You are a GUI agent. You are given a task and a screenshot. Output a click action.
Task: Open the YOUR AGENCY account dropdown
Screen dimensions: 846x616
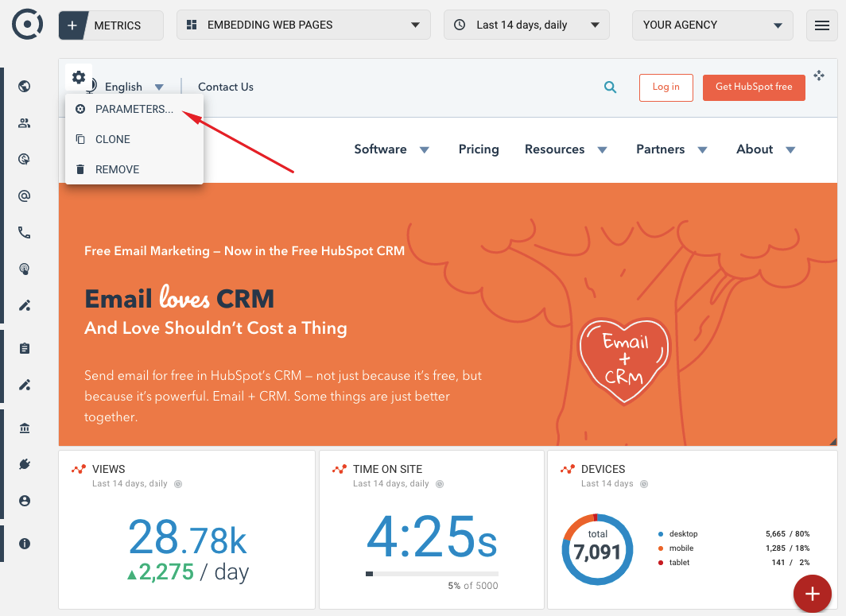(712, 25)
